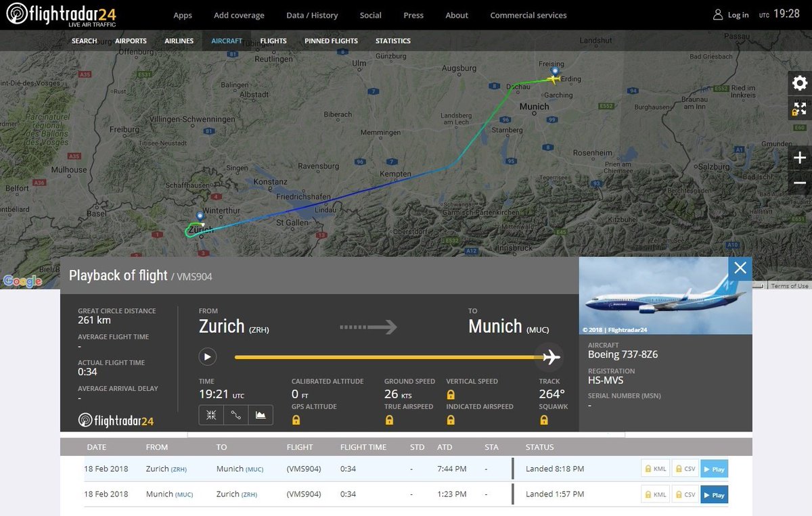Viewport: 812px width, 516px height.
Task: Click Landed 8:18 PM status
Action: [555, 469]
